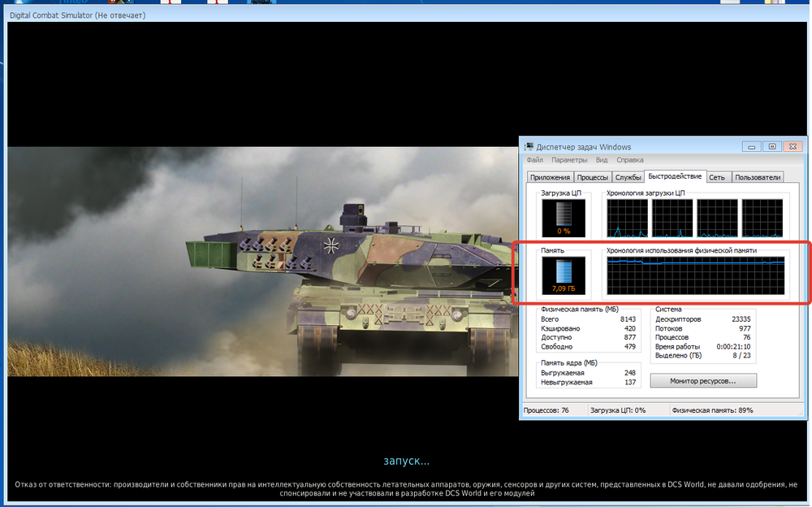The height and width of the screenshot is (507, 812).
Task: Select the Быстродействие tab
Action: coord(675,176)
